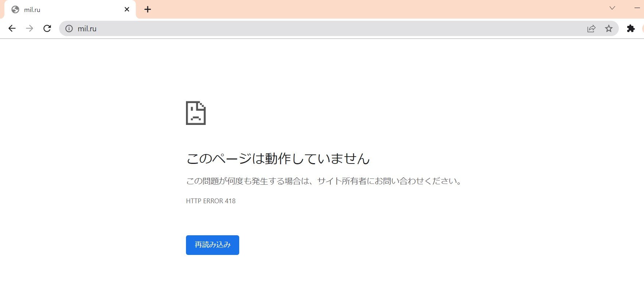This screenshot has height=299, width=644.
Task: Select the HTTP ERROR 418 text
Action: tap(211, 201)
